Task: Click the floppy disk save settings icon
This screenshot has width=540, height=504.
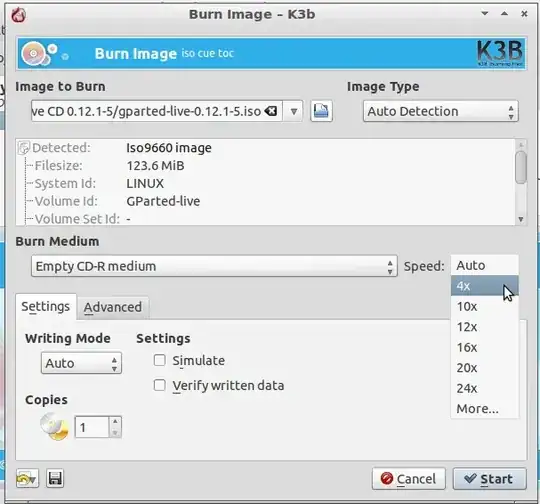Action: tap(55, 479)
